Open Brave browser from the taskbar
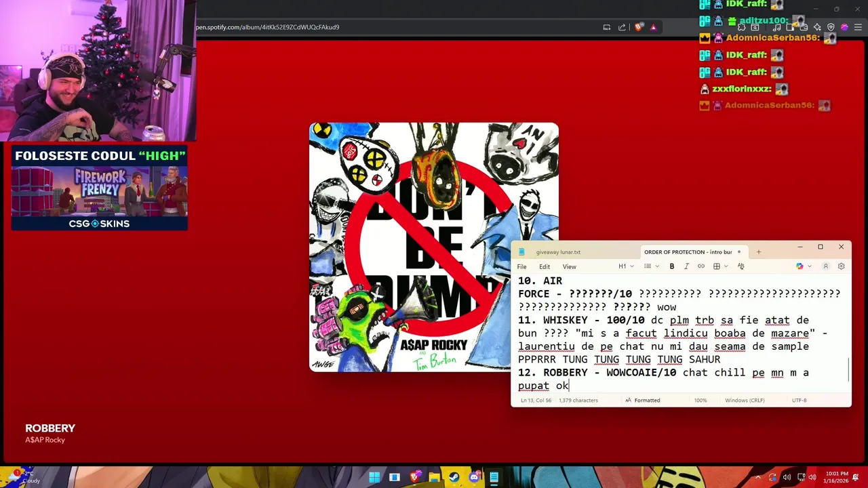 (x=414, y=477)
